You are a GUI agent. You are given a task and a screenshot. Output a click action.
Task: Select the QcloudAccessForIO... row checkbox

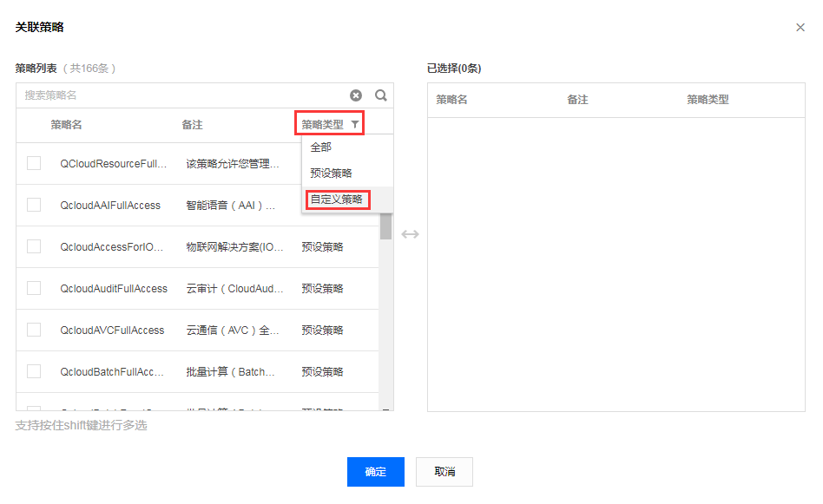(34, 246)
